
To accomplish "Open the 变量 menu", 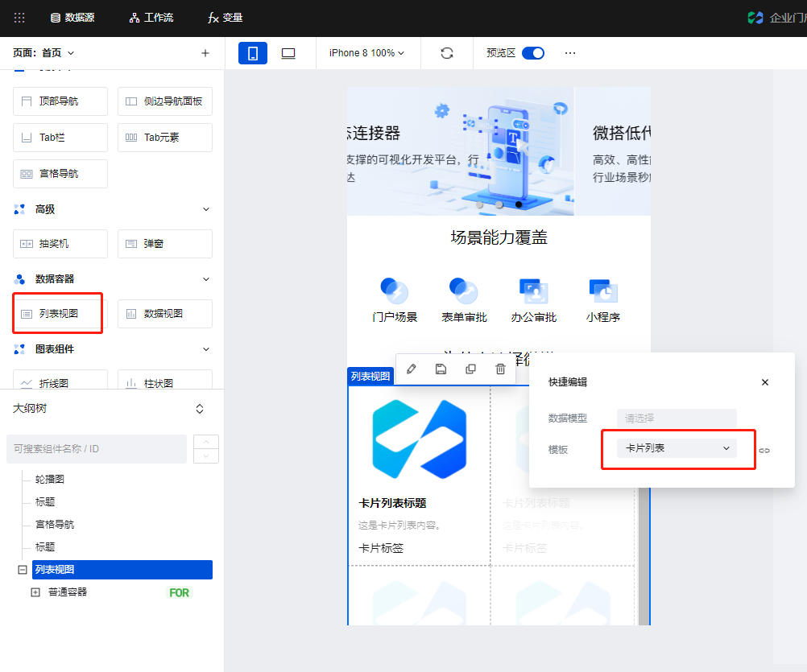I will click(x=225, y=18).
